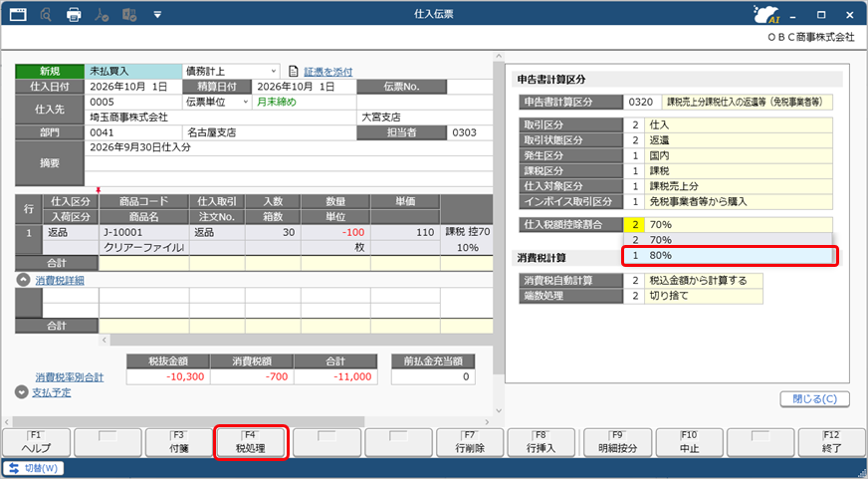Click the F12 終了 function button

(x=831, y=442)
